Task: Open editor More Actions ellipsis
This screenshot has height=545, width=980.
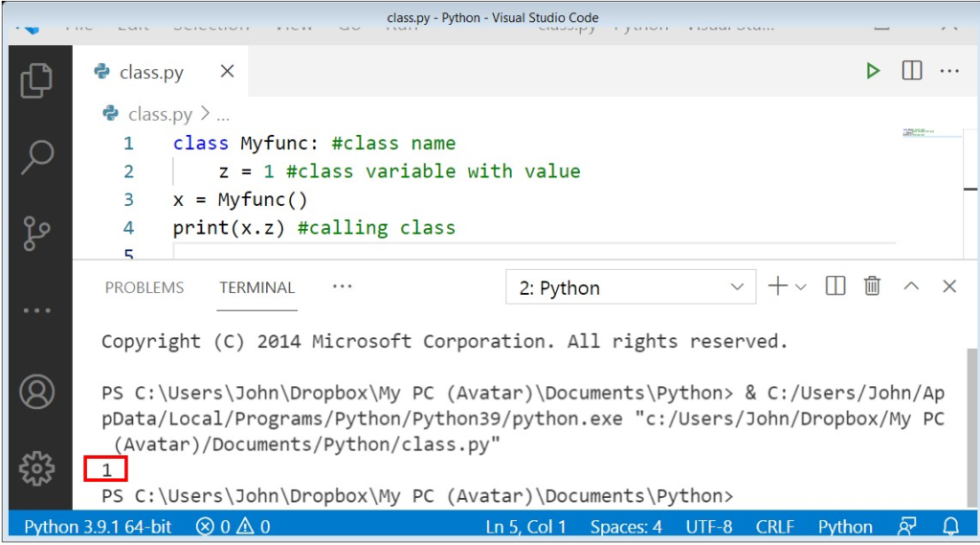Action: (949, 71)
